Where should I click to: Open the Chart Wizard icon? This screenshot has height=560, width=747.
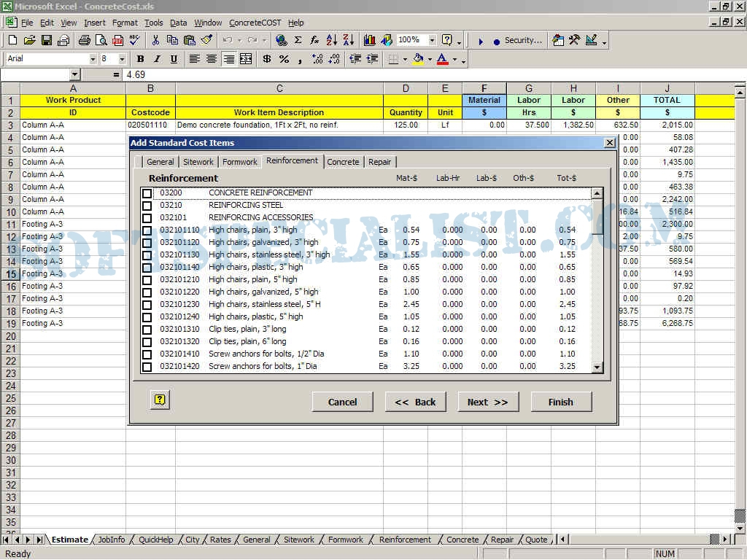pos(370,41)
